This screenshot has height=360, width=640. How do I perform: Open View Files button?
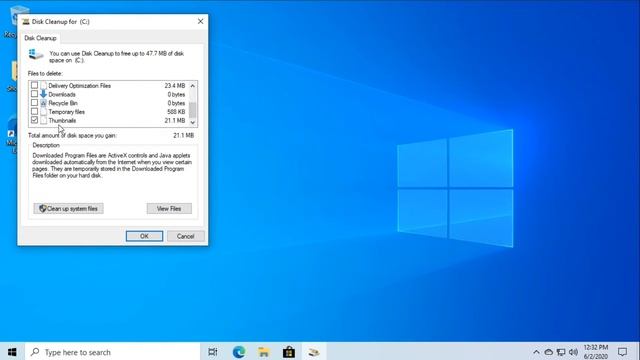(169, 209)
